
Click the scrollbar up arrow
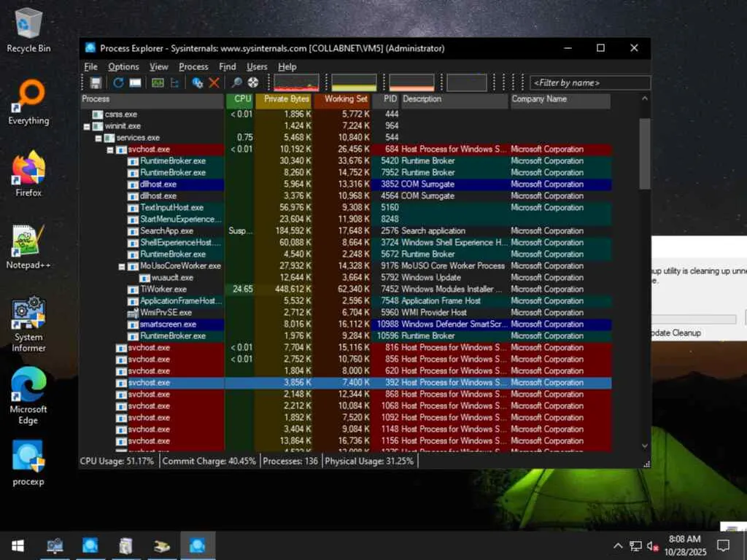tap(645, 98)
